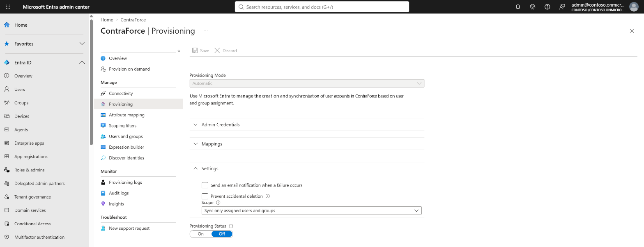Screen dimensions: 644x247
Task: Click the Provisioning logs icon
Action: coord(103,182)
